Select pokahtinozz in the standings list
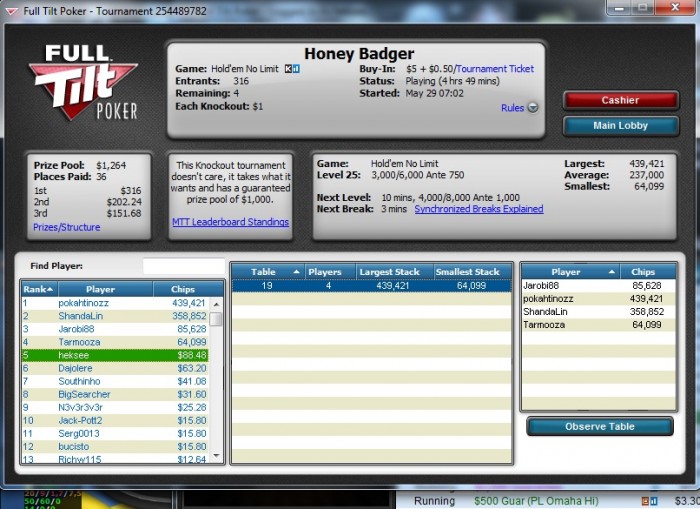Image resolution: width=700 pixels, height=509 pixels. (x=115, y=303)
